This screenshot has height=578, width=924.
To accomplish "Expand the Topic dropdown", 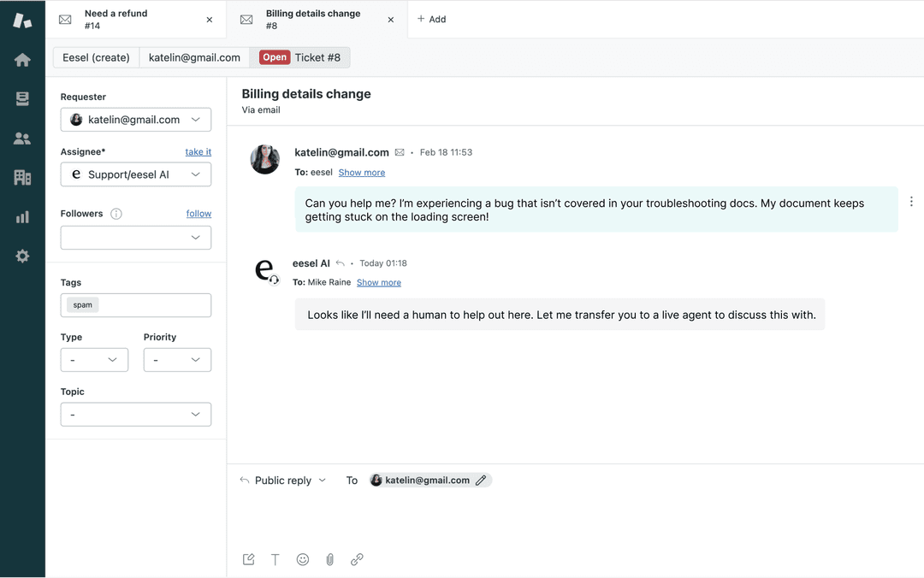I will (135, 414).
